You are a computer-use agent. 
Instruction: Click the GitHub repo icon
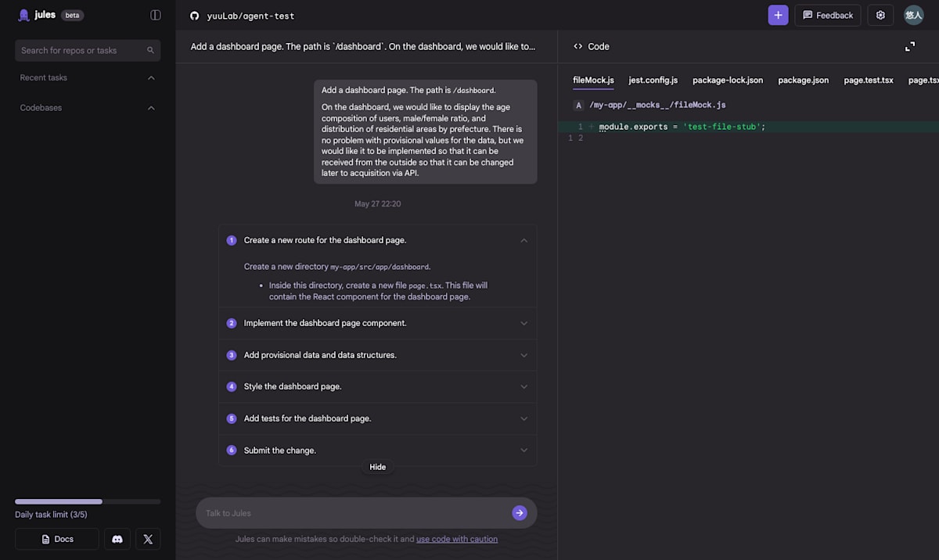coord(195,16)
